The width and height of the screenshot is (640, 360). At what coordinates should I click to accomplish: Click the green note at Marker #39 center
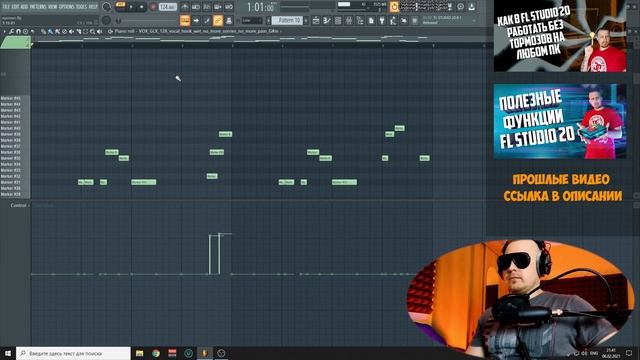[x=225, y=134]
